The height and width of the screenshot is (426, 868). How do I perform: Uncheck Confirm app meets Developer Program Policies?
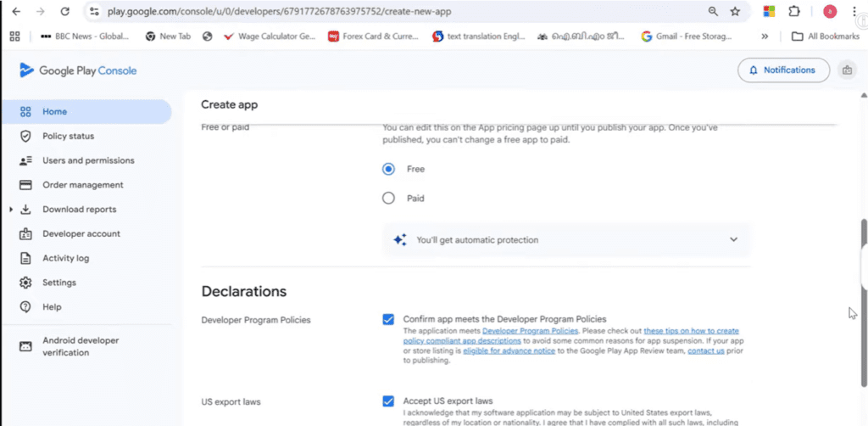point(388,319)
